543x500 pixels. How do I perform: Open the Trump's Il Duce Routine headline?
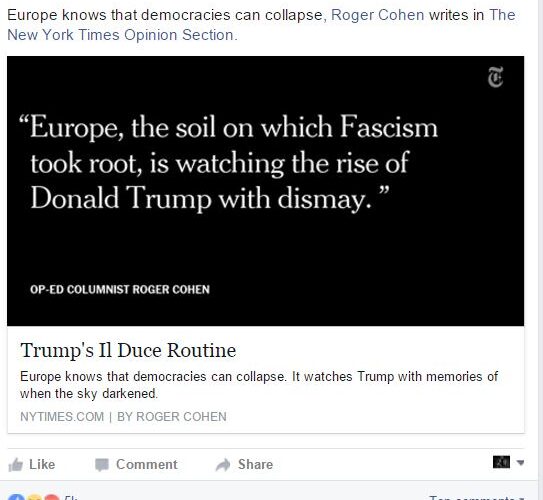[128, 350]
